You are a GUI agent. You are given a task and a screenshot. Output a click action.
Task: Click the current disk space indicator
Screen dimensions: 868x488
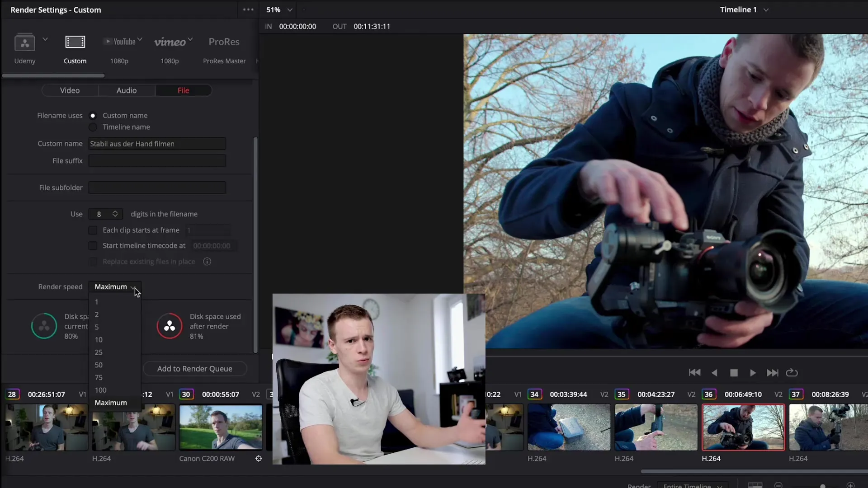(x=44, y=326)
